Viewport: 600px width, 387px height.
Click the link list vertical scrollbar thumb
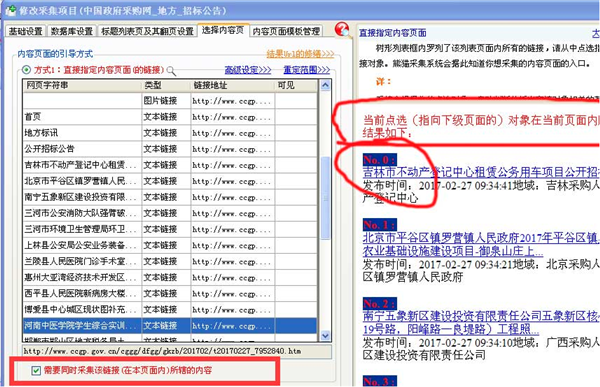pyautogui.click(x=325, y=198)
